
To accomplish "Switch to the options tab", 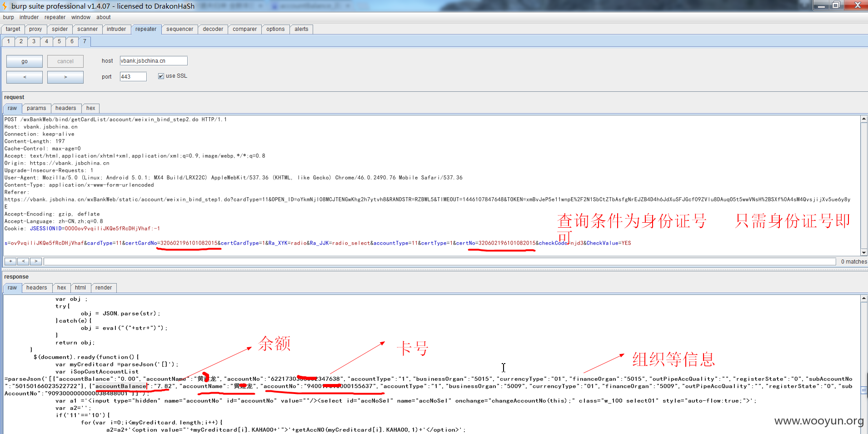I will pyautogui.click(x=275, y=29).
